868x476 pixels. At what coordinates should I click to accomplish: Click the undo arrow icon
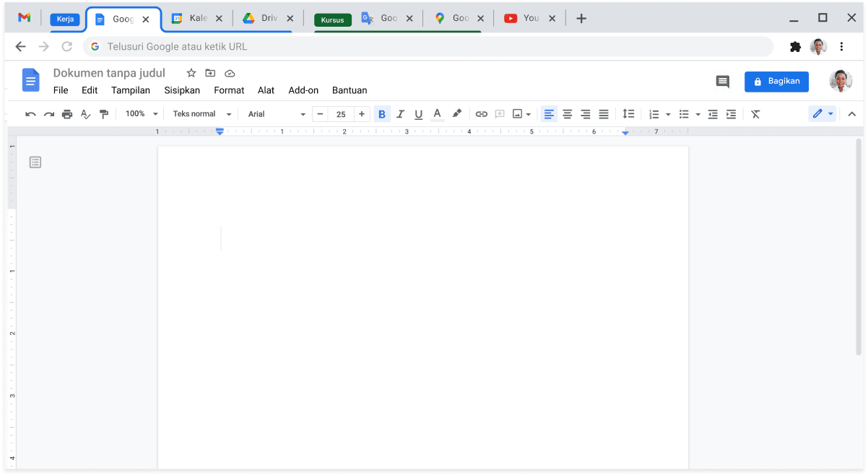tap(30, 114)
